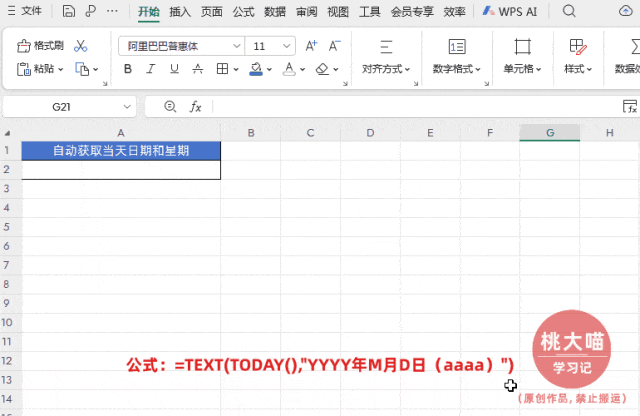The image size is (640, 416).
Task: Apply the font color A
Action: pyautogui.click(x=289, y=69)
